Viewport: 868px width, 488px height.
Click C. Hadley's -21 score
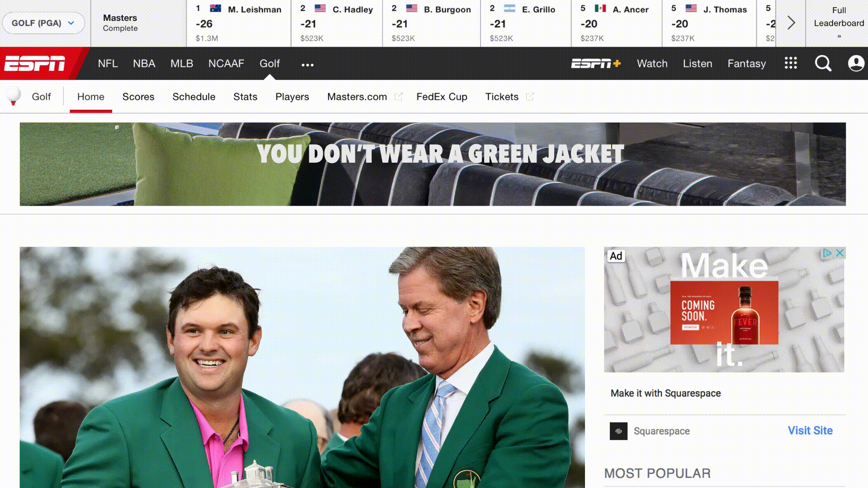(308, 24)
